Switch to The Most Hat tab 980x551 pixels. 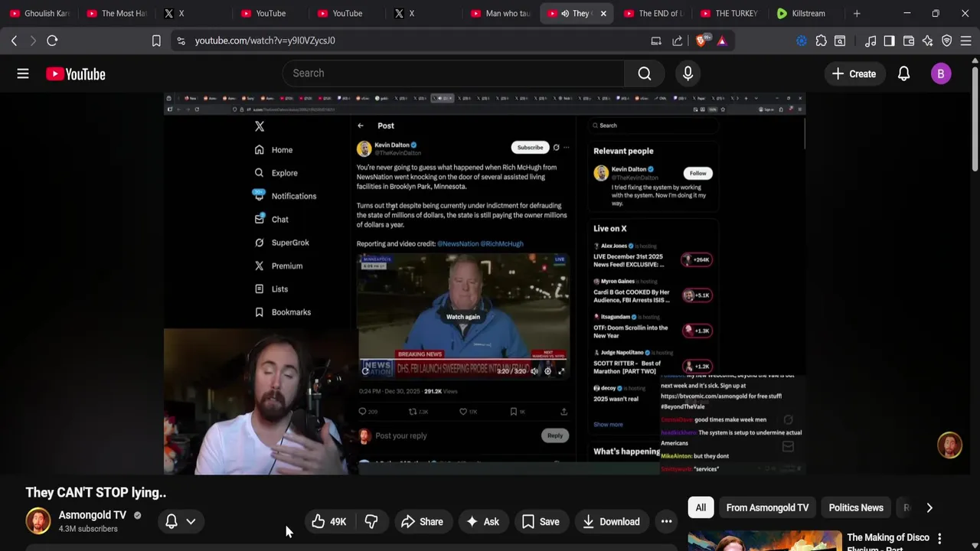[x=116, y=13]
